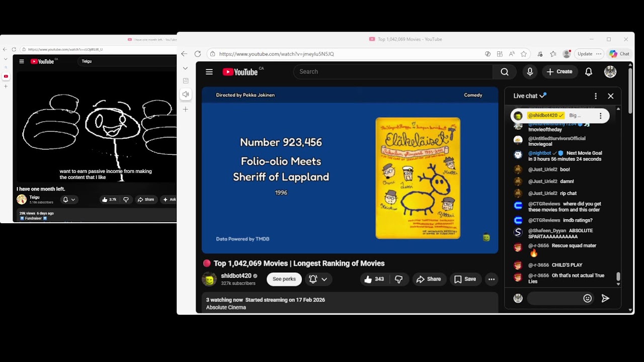
Task: Reload the page in the back window
Action: [x=14, y=49]
